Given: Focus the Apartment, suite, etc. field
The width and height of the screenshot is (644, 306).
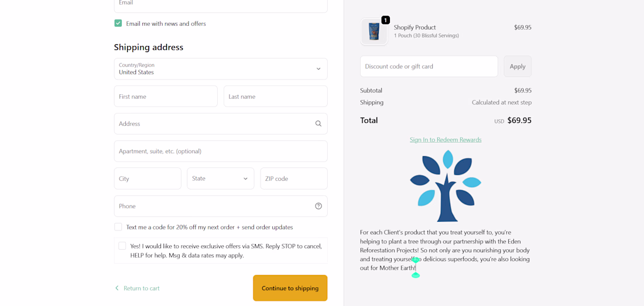Looking at the screenshot, I should 221,151.
